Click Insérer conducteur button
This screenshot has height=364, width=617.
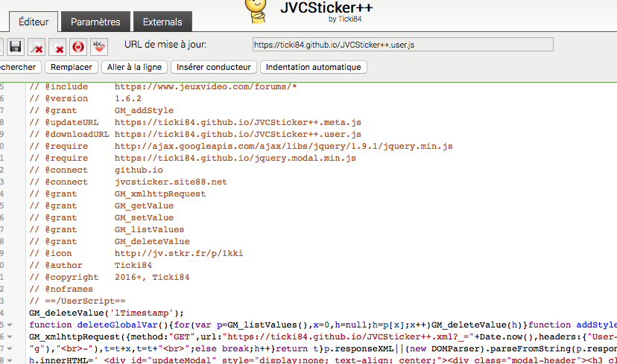pos(214,67)
